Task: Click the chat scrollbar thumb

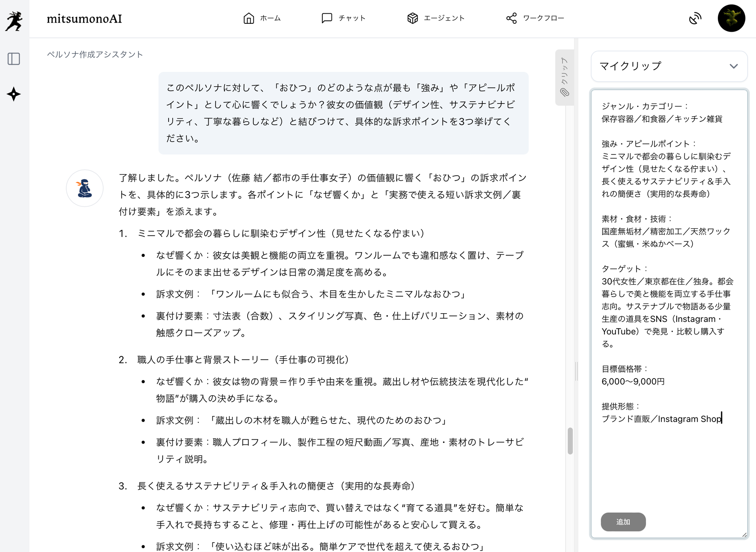Action: (570, 441)
